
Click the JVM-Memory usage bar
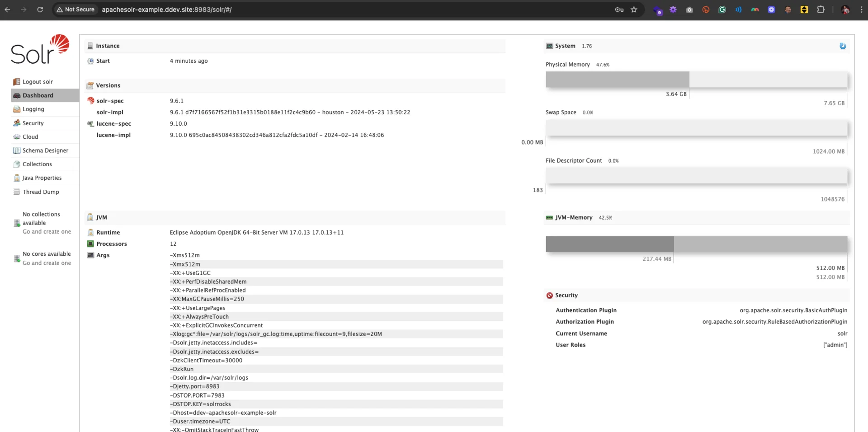click(696, 244)
